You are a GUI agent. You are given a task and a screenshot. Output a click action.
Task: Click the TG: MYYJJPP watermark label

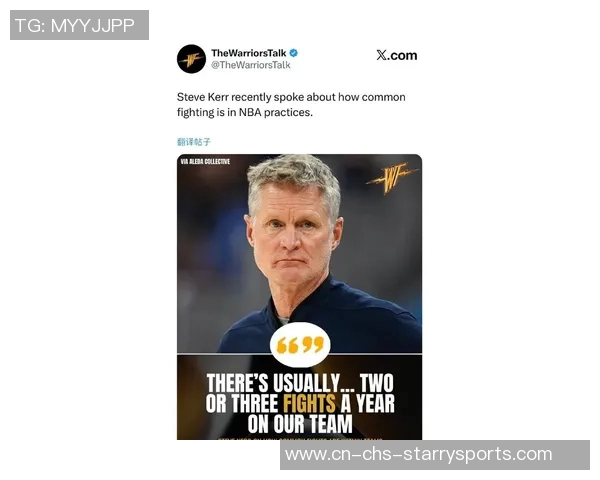79,25
